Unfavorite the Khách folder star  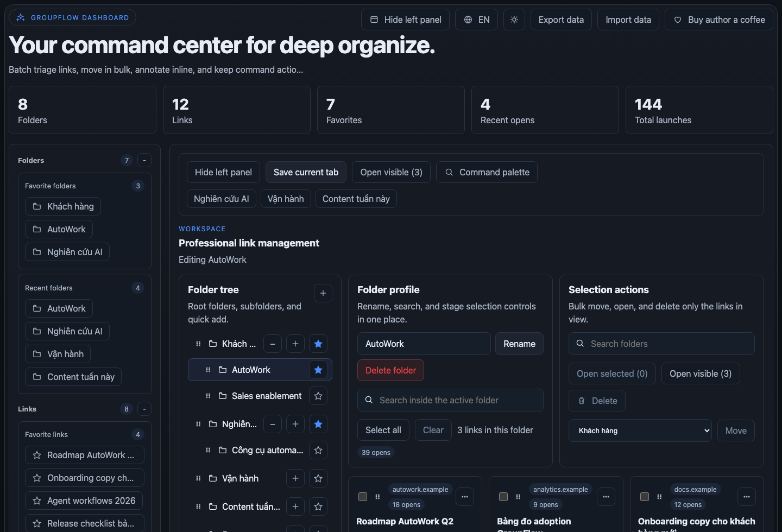click(318, 344)
